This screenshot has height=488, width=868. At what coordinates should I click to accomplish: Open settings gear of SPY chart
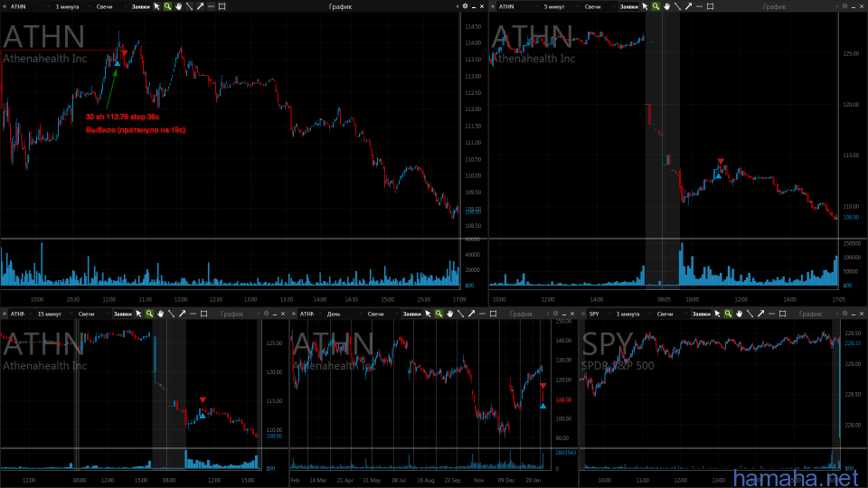click(844, 314)
